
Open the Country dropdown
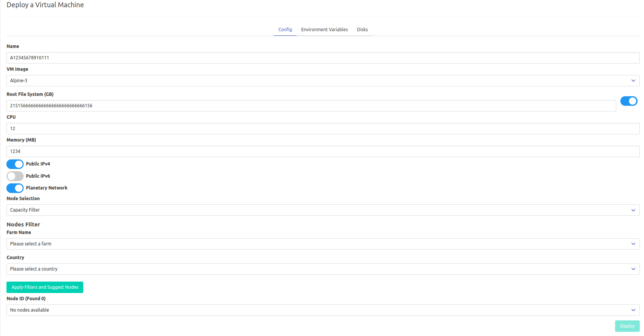pos(323,269)
